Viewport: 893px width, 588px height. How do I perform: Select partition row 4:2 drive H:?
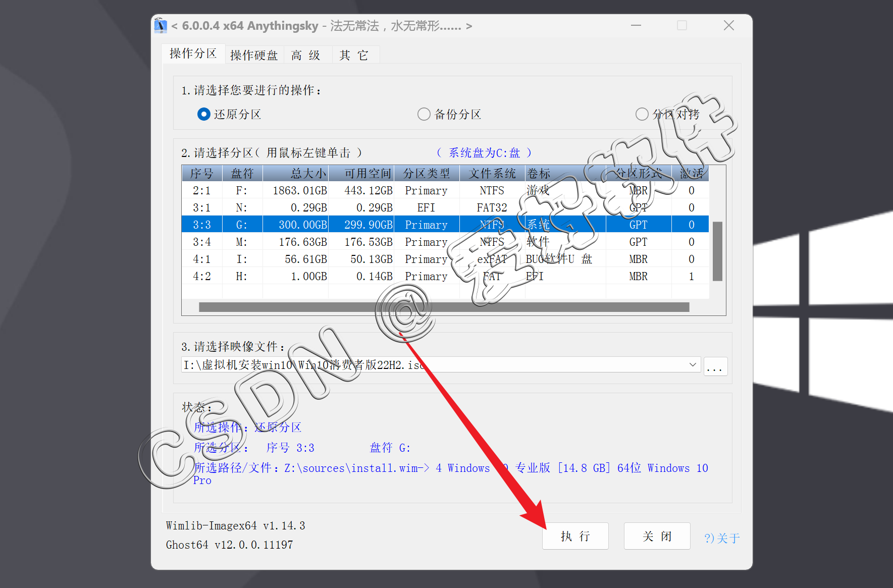pos(445,277)
